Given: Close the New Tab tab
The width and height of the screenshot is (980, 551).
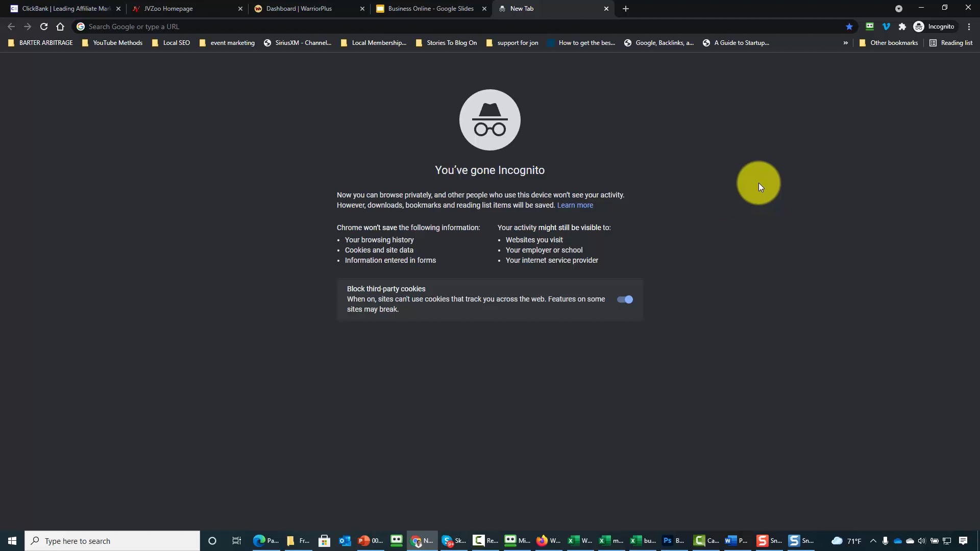Looking at the screenshot, I should 606,9.
